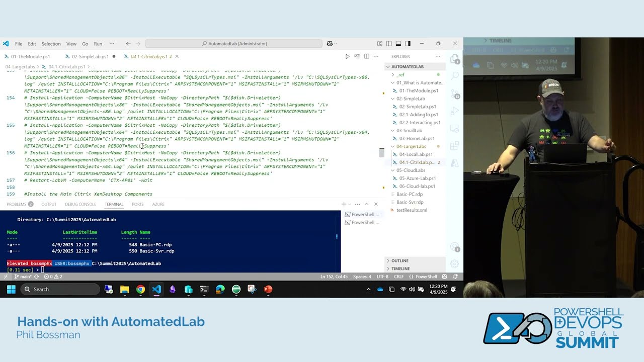Change indentation via Spaces: 4
This screenshot has width=644, height=362.
click(362, 277)
